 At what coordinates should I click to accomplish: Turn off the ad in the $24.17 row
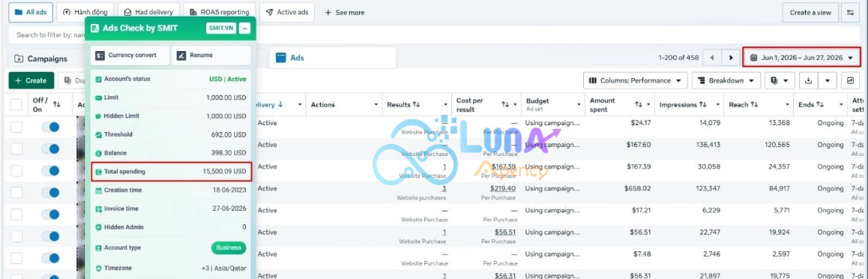coord(50,127)
